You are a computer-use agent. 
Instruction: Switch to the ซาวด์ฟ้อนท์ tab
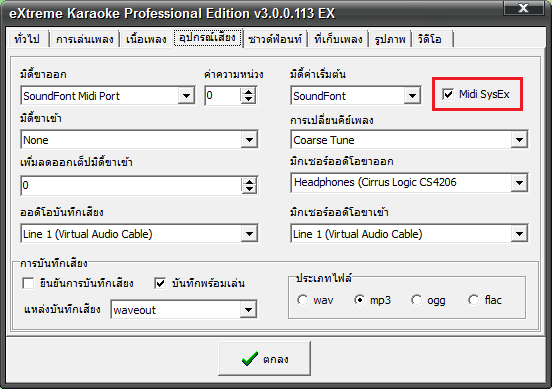pyautogui.click(x=275, y=39)
